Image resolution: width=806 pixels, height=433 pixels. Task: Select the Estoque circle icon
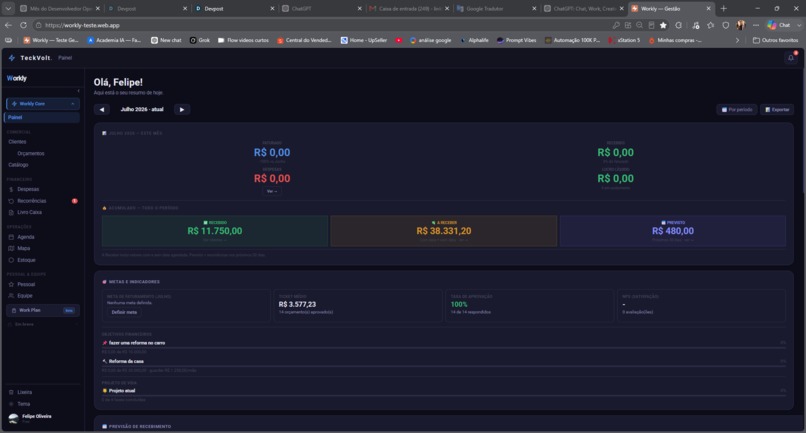[x=11, y=260]
